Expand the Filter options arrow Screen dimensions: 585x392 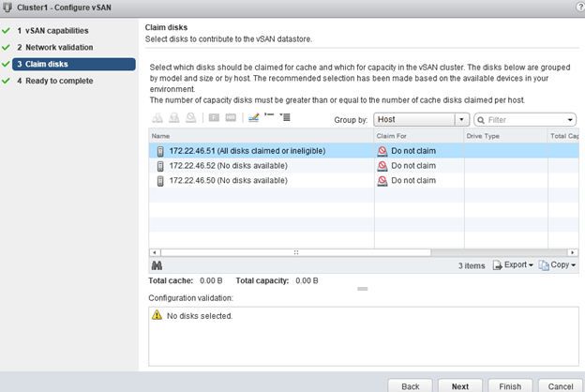571,120
